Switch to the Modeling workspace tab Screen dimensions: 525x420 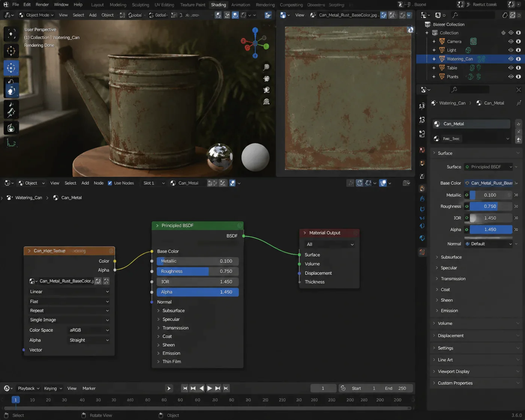click(x=118, y=5)
